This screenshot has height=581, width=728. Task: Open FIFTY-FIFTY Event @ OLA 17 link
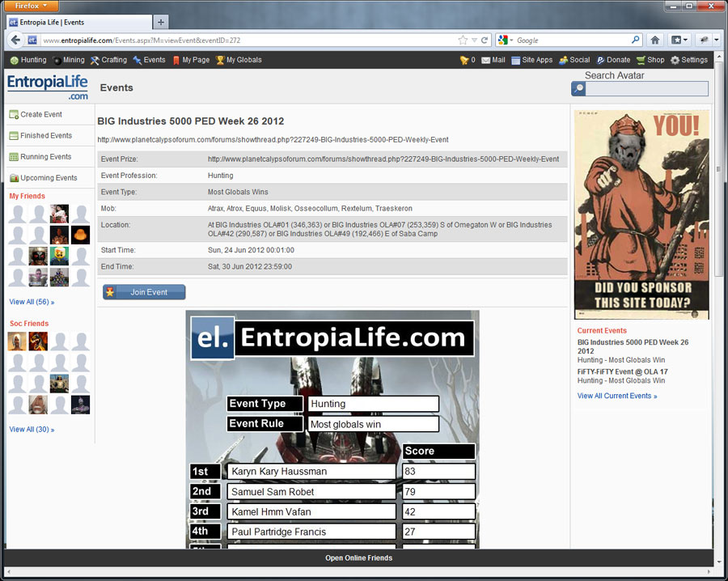pyautogui.click(x=623, y=371)
